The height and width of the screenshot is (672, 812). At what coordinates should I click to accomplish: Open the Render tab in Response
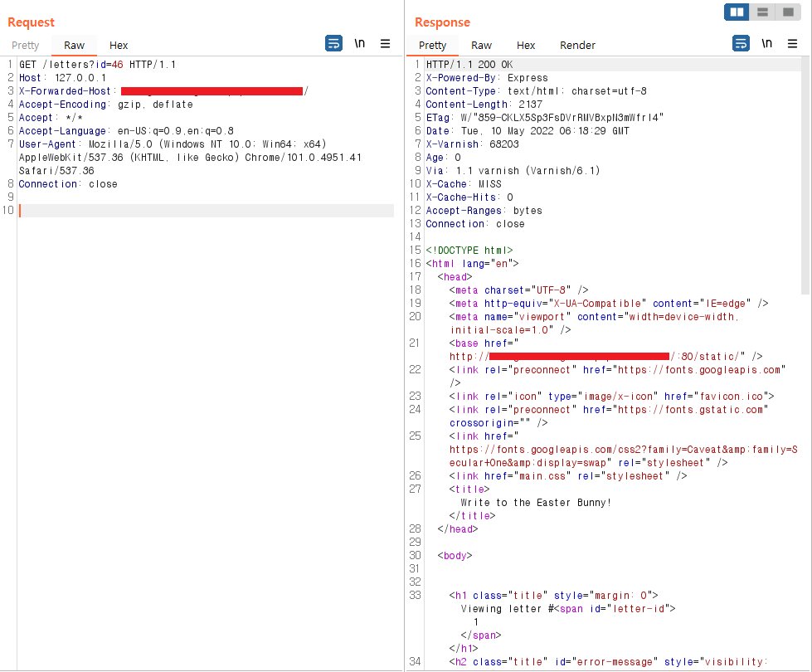(577, 45)
